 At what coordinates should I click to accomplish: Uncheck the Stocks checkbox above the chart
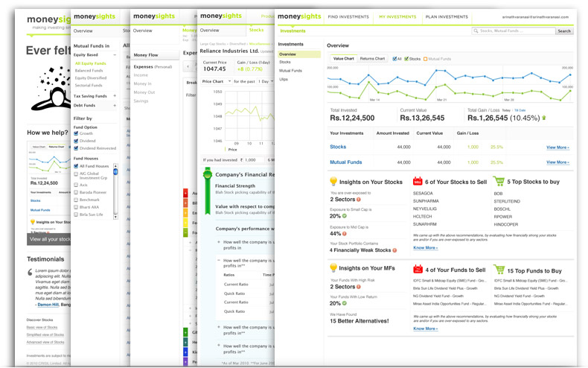pos(406,59)
